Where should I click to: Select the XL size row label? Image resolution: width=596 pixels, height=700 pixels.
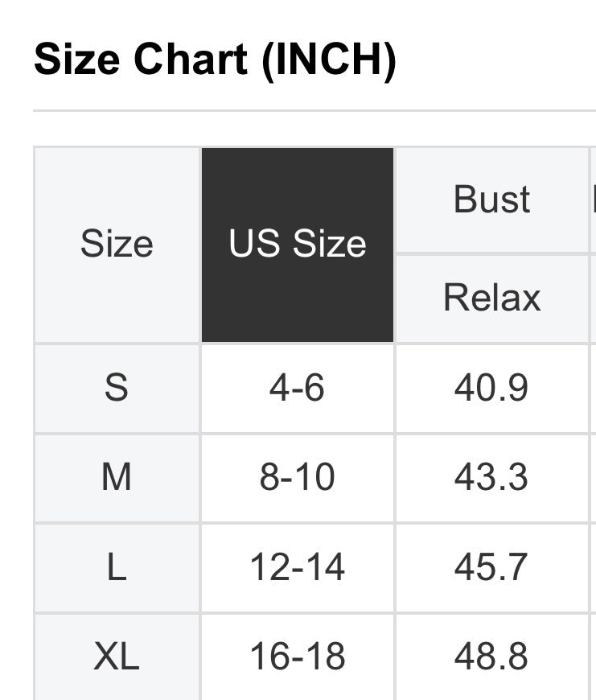click(x=117, y=657)
